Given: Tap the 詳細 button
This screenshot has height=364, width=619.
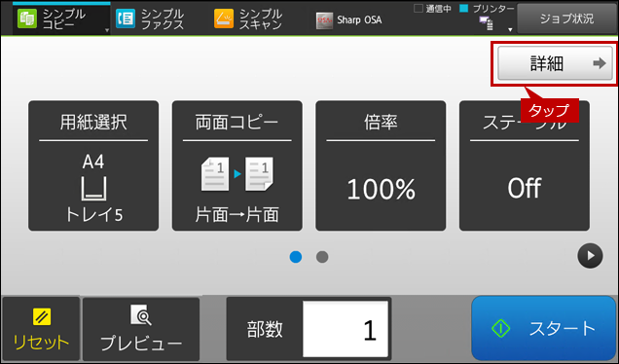Looking at the screenshot, I should click(555, 63).
